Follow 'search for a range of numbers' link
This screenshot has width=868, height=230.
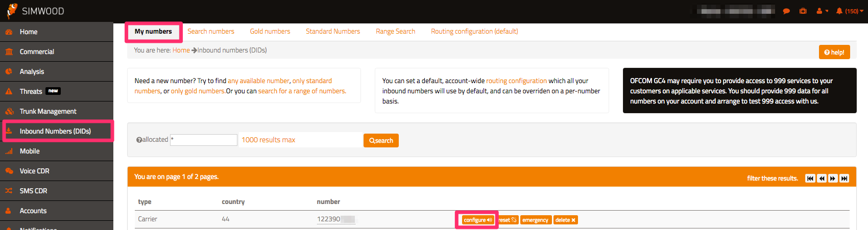[302, 91]
